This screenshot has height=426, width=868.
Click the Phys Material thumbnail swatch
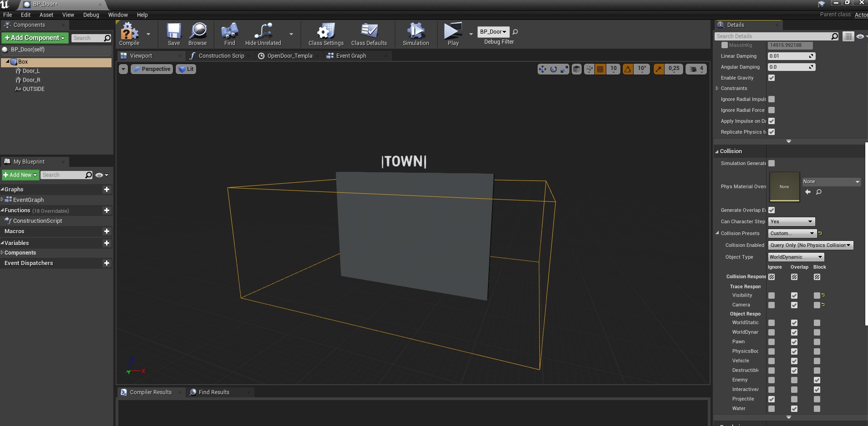coord(784,186)
